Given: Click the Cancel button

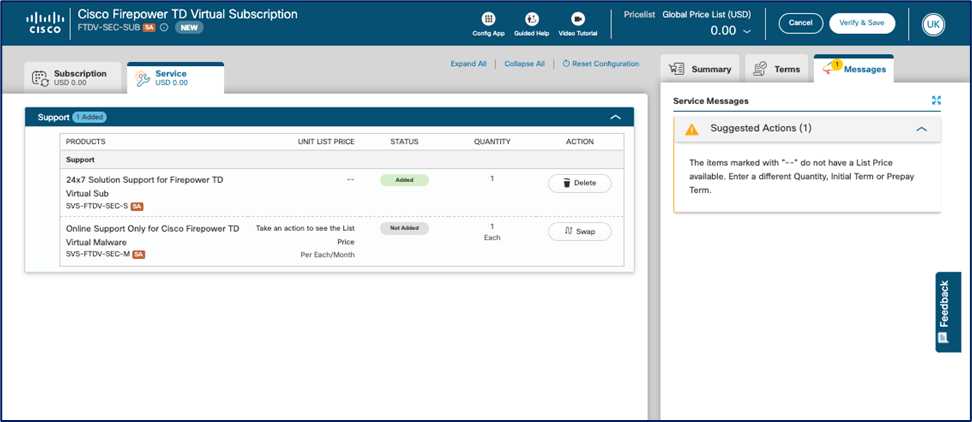Looking at the screenshot, I should pyautogui.click(x=800, y=23).
